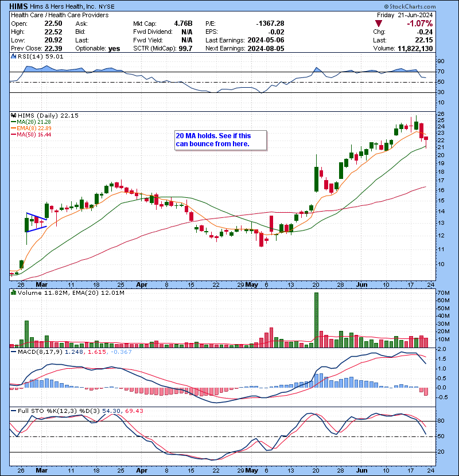Click the Prev Close value 22.39
Screen dimensions: 459x476
(53, 49)
